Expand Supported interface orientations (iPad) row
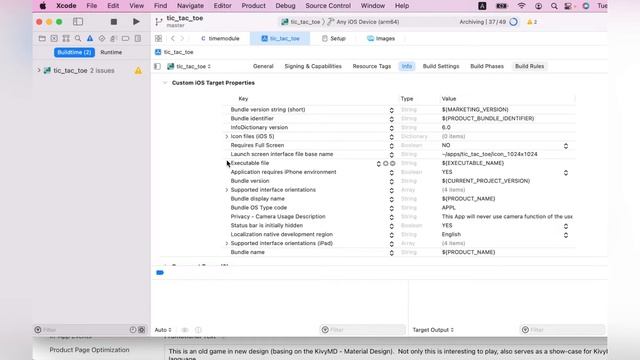This screenshot has height=360, width=640. point(227,244)
